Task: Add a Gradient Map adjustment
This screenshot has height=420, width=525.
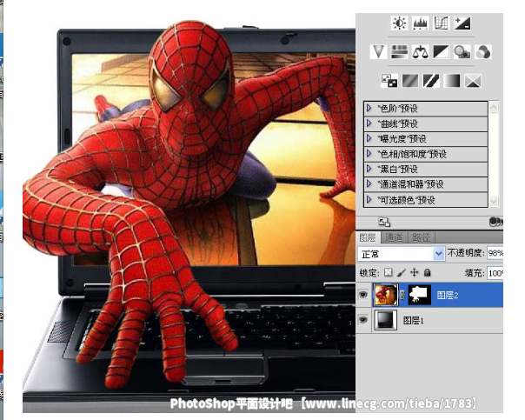Action: pos(452,81)
